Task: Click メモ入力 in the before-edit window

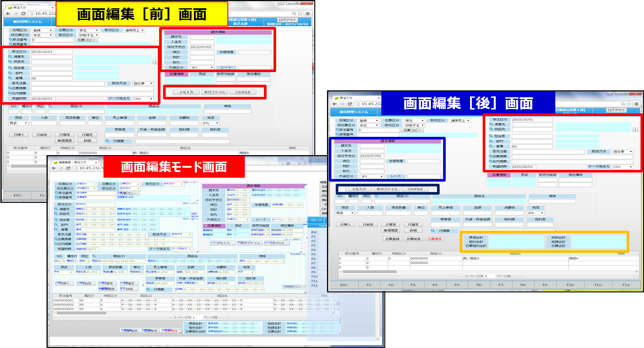Action: pos(186,92)
